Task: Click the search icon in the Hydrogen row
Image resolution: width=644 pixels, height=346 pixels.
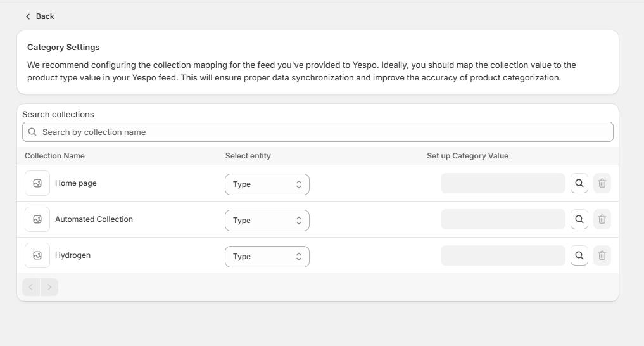Action: point(579,255)
